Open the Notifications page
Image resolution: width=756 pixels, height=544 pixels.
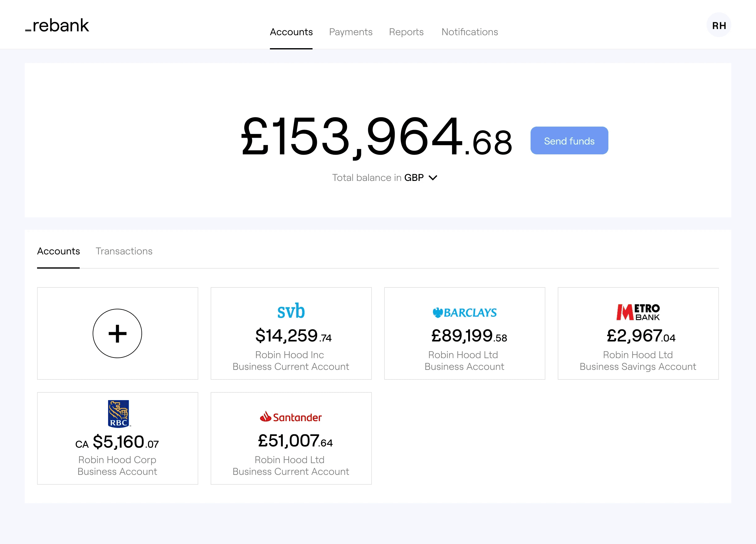point(469,32)
